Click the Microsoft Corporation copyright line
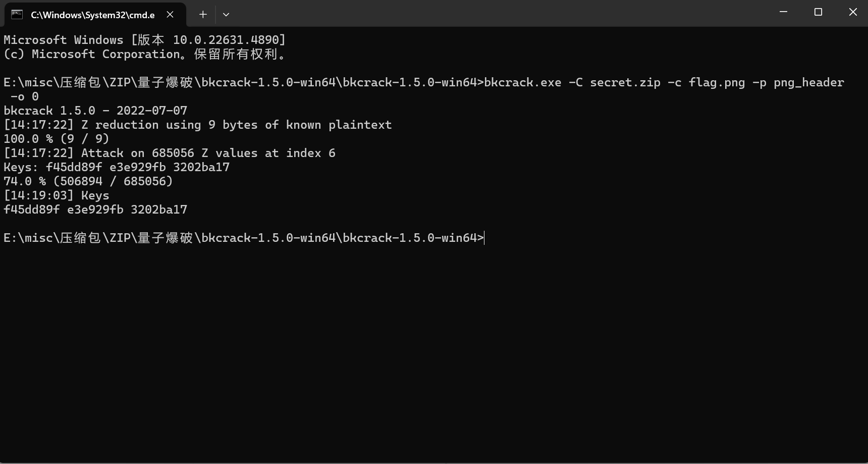The image size is (868, 464). tap(145, 54)
